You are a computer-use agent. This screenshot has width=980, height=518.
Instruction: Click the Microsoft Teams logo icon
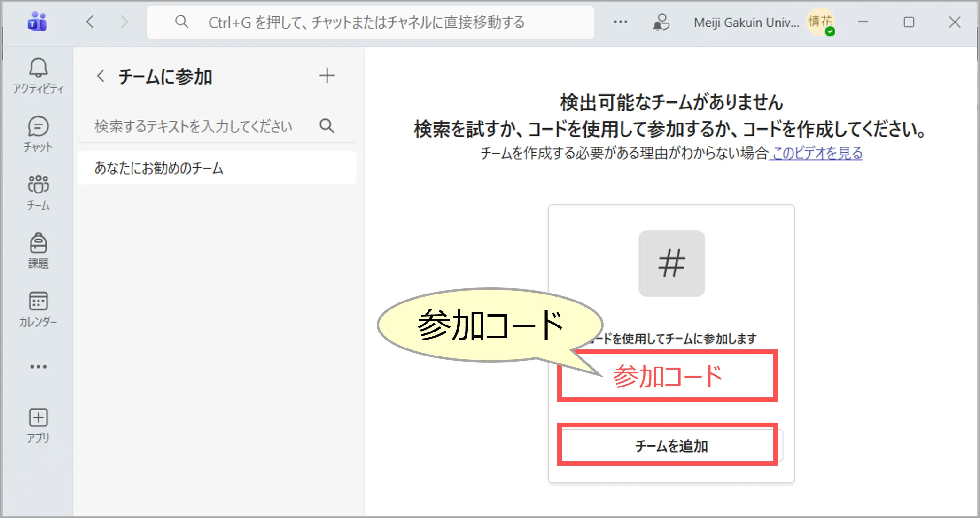[x=37, y=22]
